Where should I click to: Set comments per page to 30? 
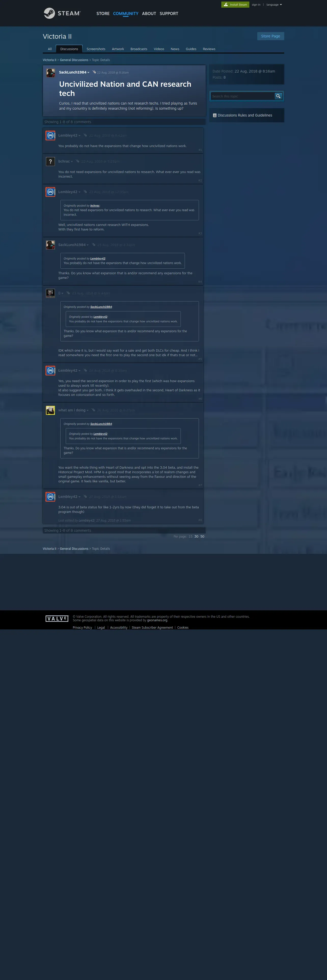coord(196,536)
